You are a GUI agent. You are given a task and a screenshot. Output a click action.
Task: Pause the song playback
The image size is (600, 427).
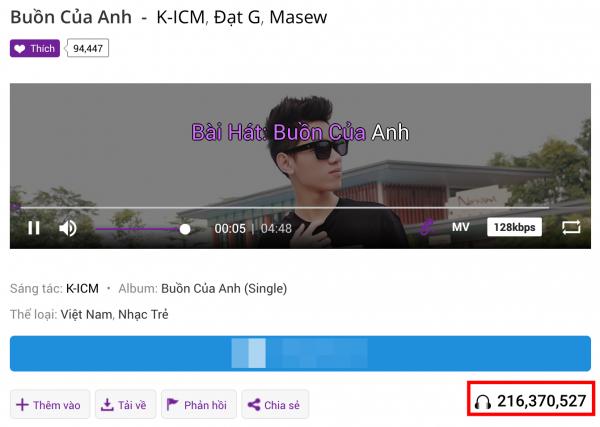click(x=34, y=228)
